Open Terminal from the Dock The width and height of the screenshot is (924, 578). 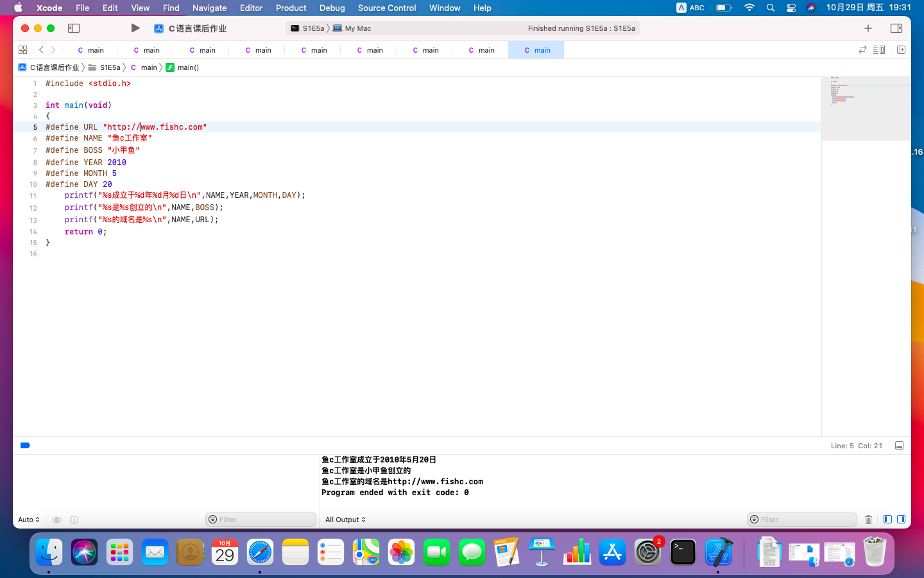pos(683,552)
